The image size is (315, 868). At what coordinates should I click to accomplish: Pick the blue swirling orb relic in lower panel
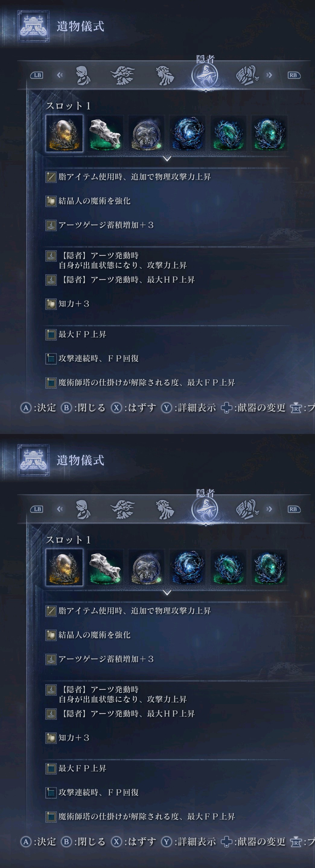(x=187, y=568)
